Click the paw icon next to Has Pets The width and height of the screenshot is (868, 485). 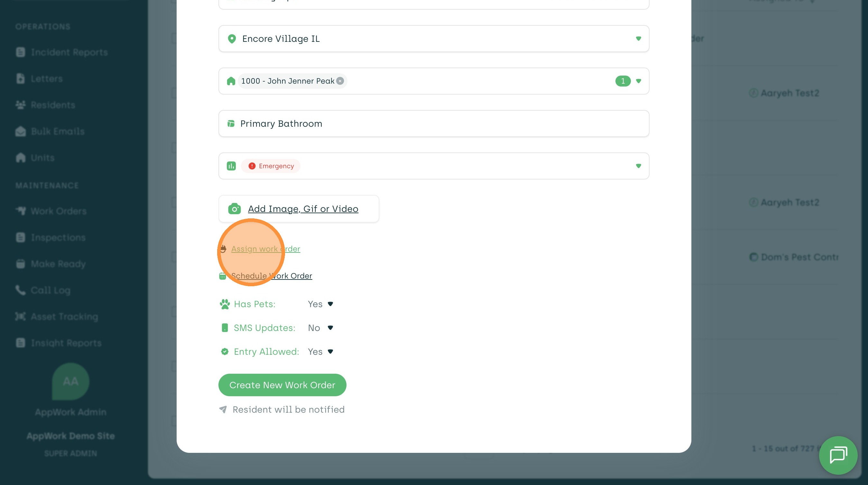pos(225,304)
